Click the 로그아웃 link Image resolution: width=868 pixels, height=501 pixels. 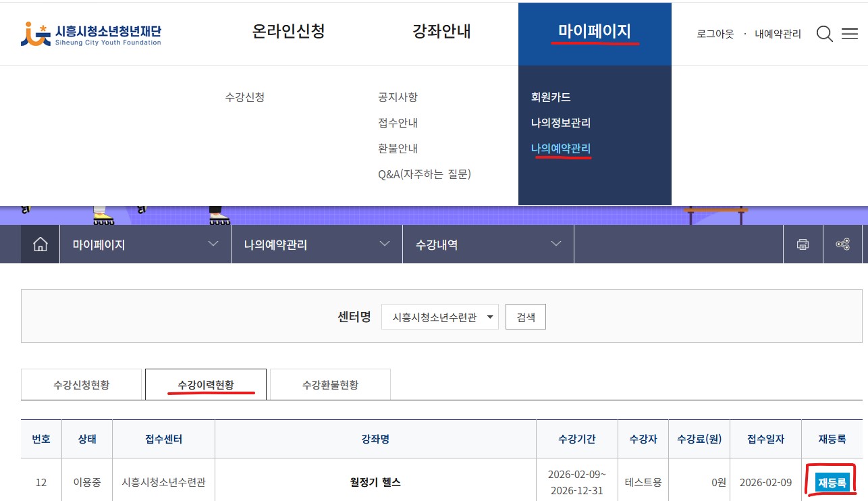pyautogui.click(x=715, y=34)
